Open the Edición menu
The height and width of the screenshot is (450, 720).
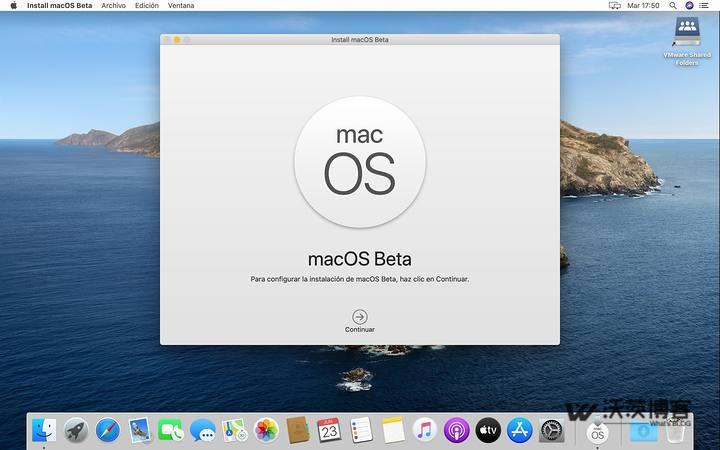click(147, 6)
